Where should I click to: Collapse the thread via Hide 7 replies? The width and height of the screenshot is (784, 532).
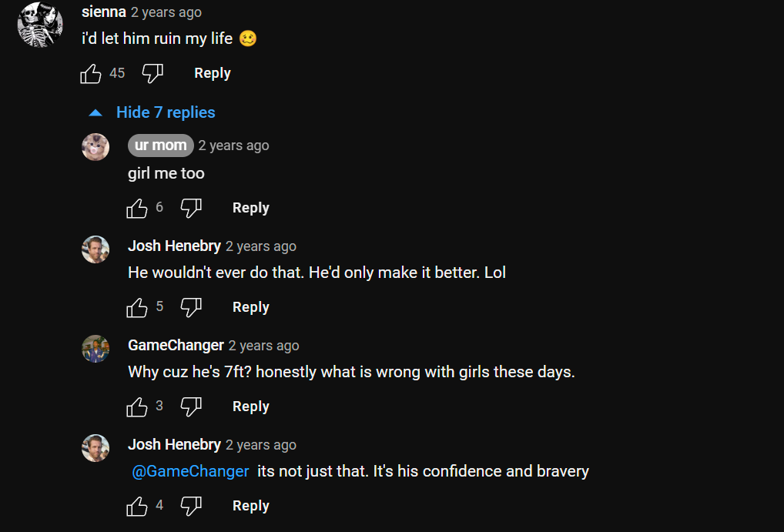pos(152,112)
